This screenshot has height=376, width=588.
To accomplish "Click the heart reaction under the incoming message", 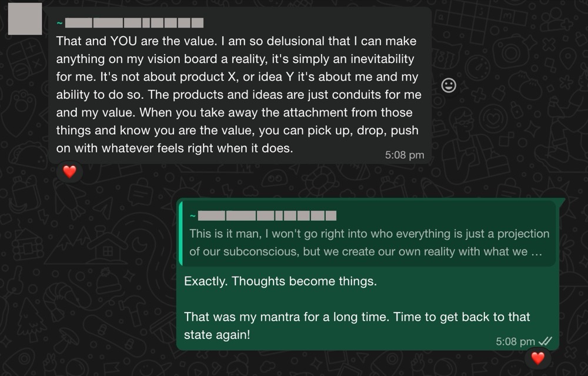I will pos(69,172).
